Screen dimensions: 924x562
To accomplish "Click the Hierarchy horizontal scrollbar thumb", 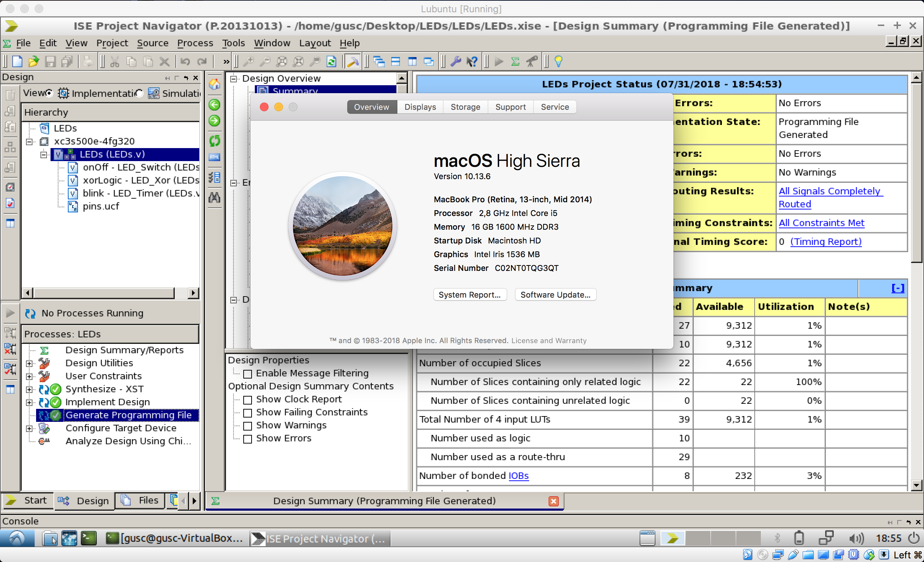I will click(104, 293).
